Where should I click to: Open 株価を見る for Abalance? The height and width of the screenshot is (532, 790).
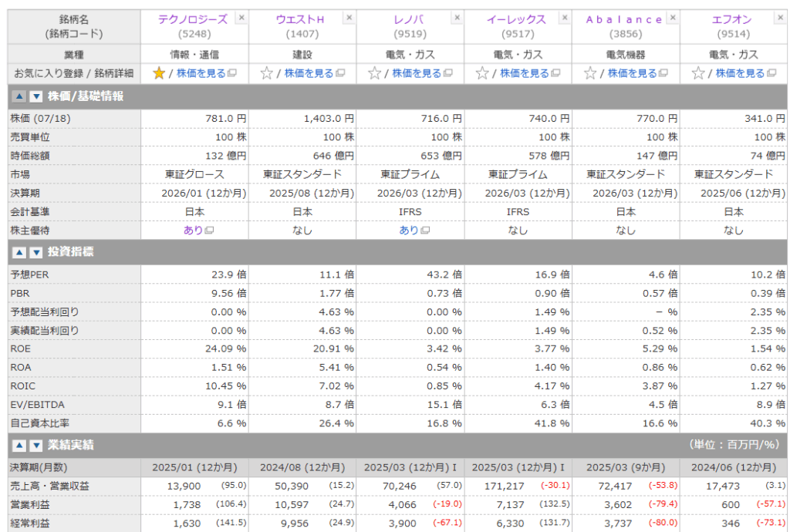(x=633, y=73)
